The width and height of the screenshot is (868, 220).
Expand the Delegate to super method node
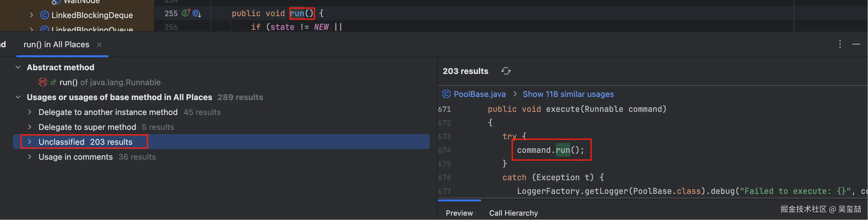(30, 127)
